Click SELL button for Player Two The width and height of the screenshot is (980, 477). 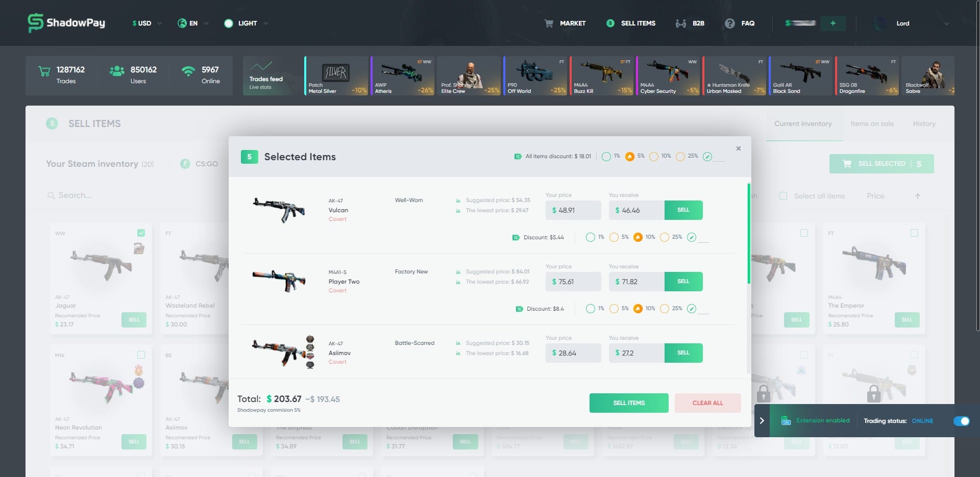tap(683, 282)
